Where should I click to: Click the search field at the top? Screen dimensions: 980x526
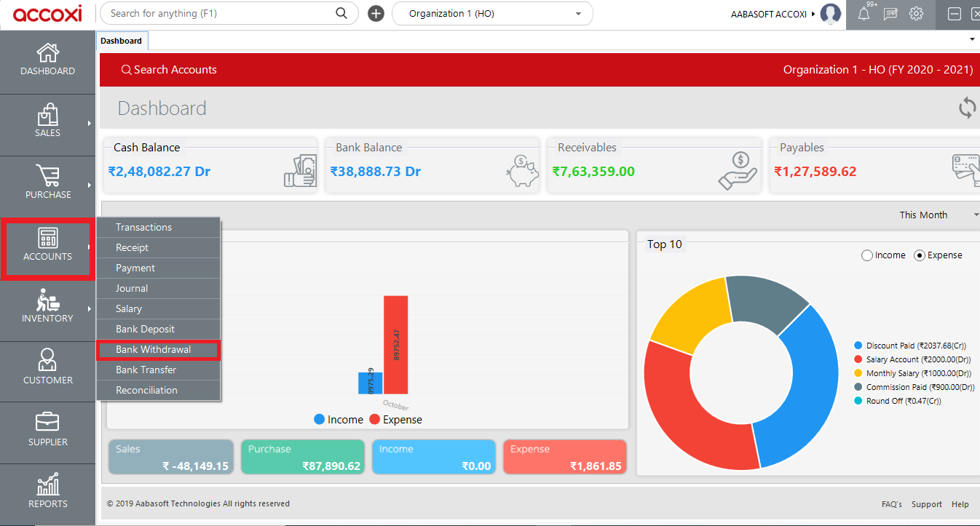(x=218, y=13)
